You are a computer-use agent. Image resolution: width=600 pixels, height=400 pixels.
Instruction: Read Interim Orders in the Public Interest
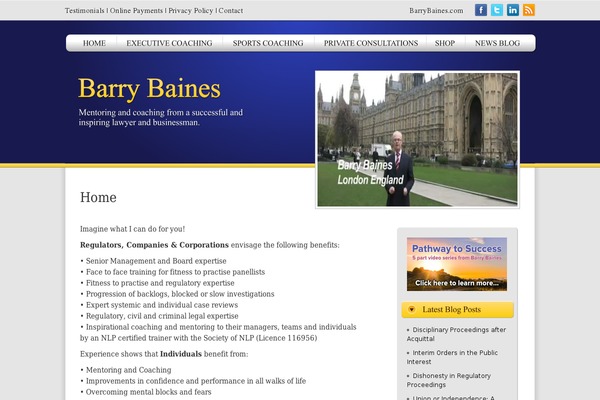pyautogui.click(x=452, y=357)
